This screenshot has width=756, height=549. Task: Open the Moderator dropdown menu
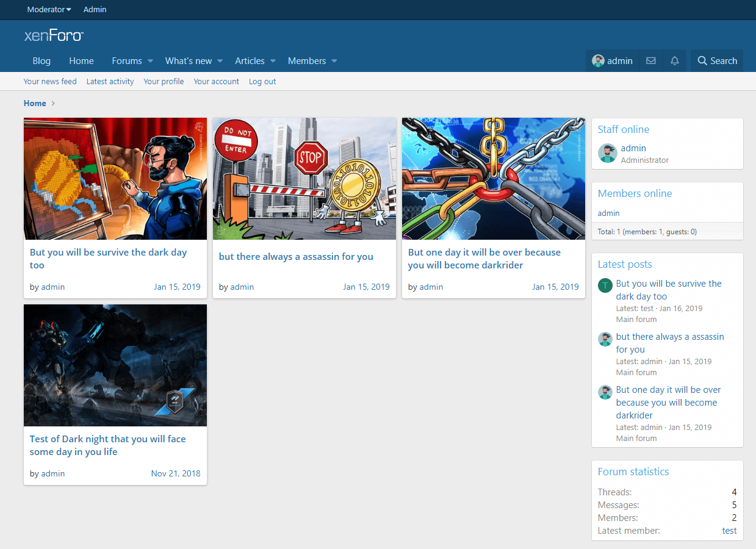pos(49,9)
